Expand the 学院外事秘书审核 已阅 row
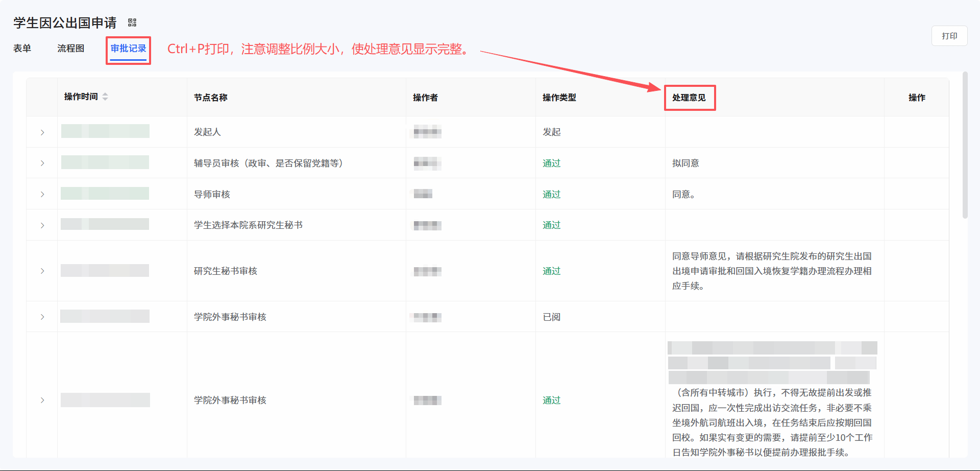 42,317
